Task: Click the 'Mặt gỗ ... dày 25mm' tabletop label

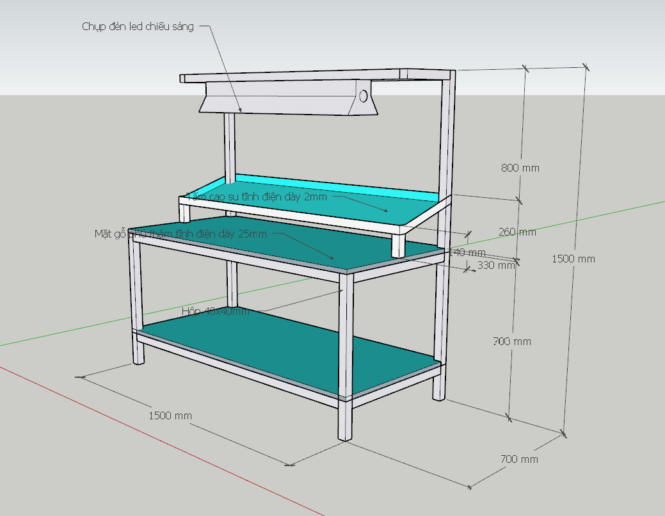Action: pyautogui.click(x=180, y=233)
